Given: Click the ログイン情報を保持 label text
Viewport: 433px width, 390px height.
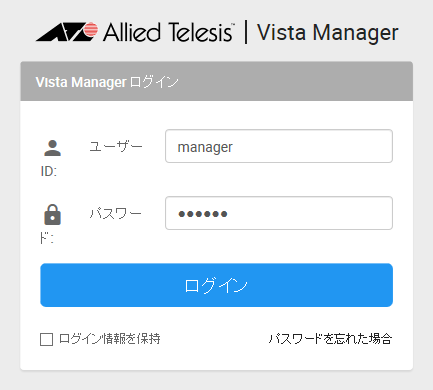Looking at the screenshot, I should 110,339.
